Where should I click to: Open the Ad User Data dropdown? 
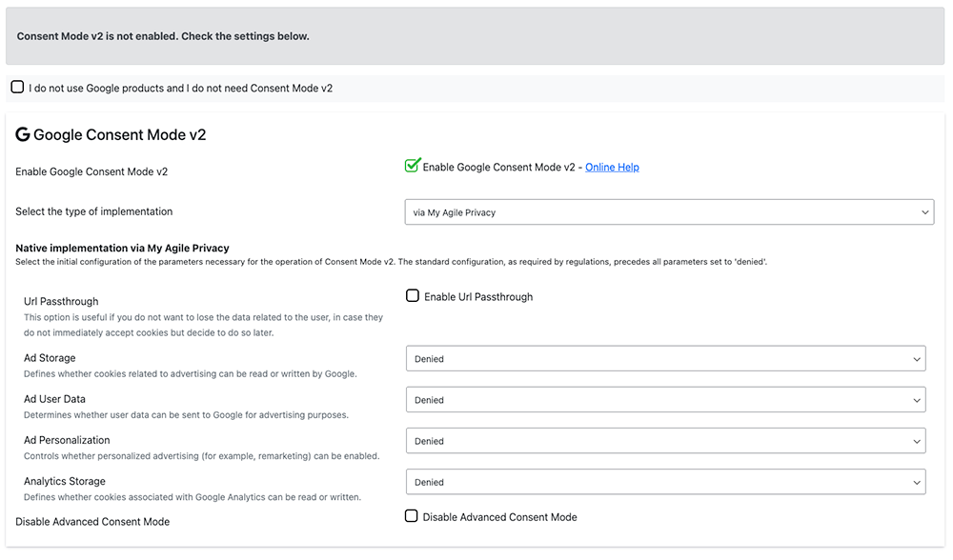[665, 400]
